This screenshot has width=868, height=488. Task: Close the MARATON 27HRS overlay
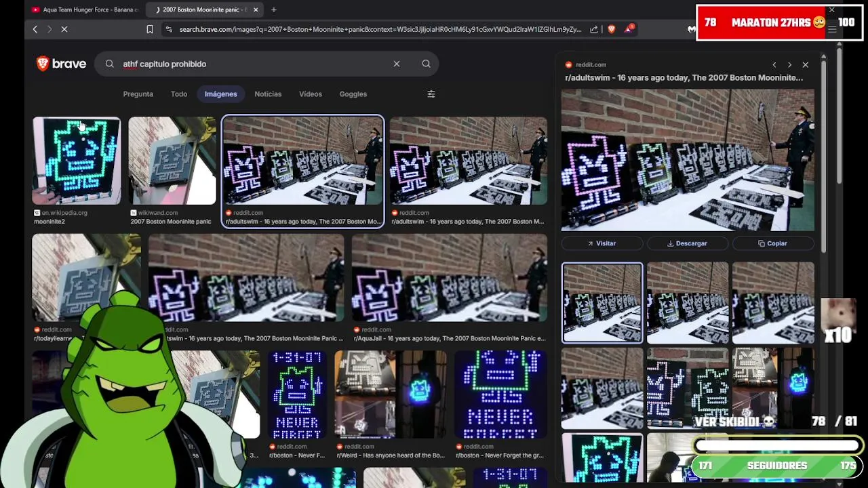(831, 10)
